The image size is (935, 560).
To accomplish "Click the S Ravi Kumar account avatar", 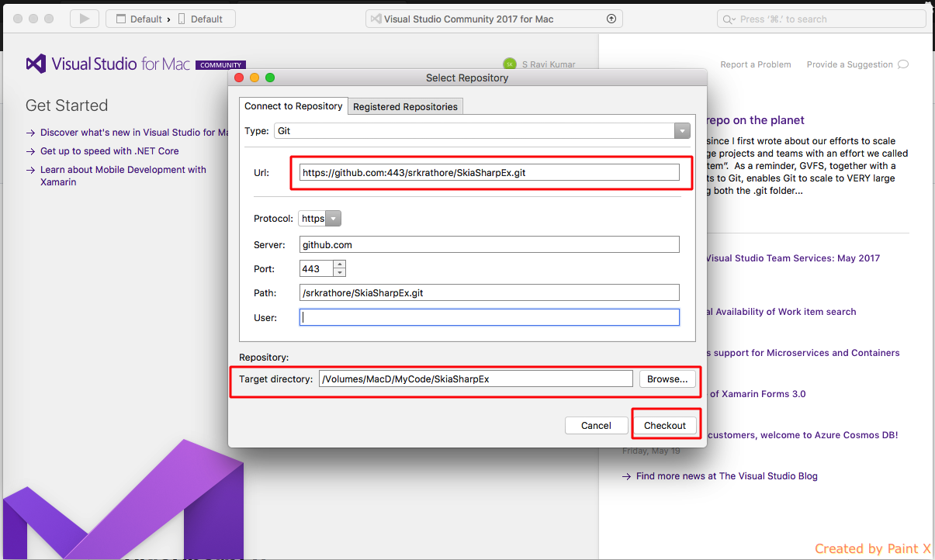I will coord(509,64).
